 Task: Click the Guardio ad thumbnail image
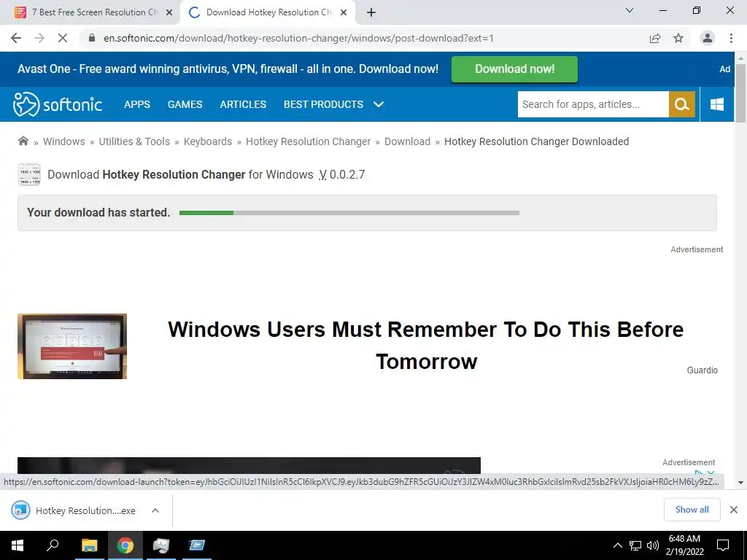(x=72, y=346)
